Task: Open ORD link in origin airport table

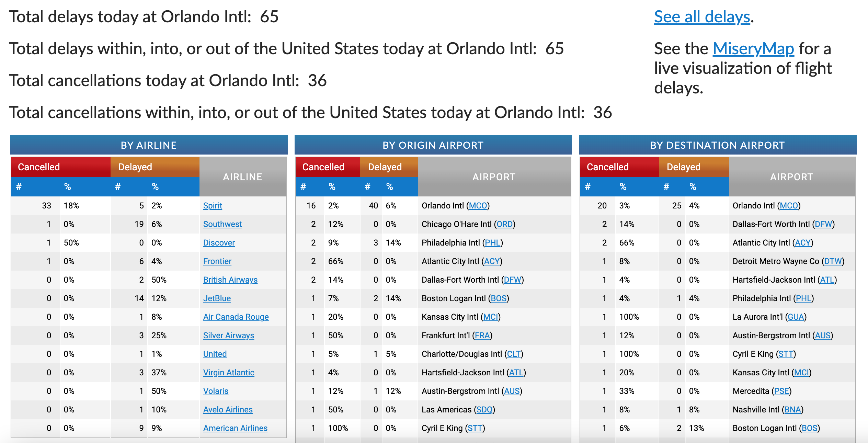Action: click(x=505, y=224)
